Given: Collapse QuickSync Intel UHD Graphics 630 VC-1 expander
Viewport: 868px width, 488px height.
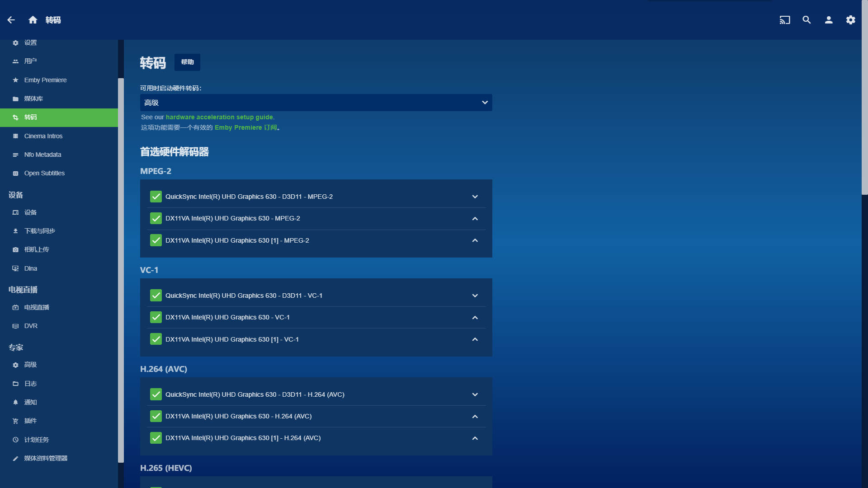Looking at the screenshot, I should click(x=475, y=296).
